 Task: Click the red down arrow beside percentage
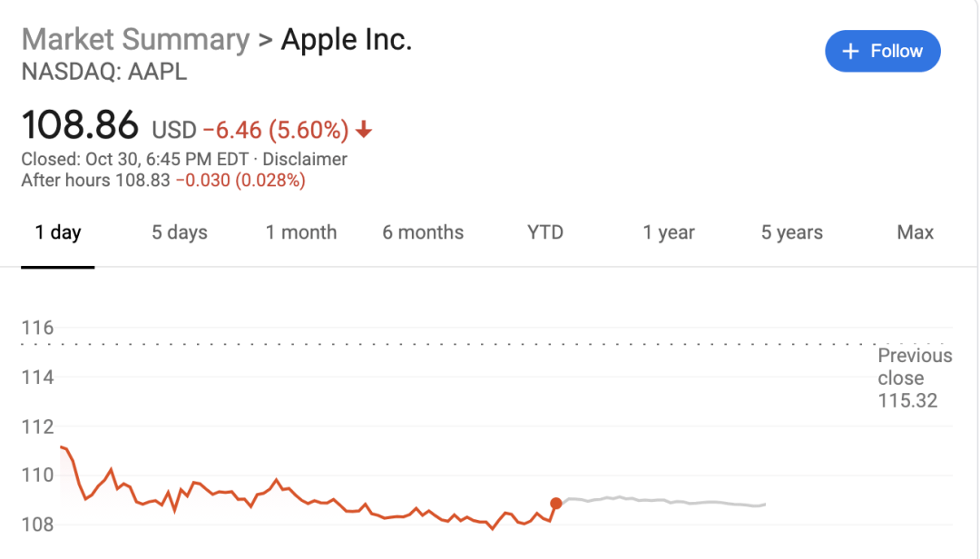364,130
